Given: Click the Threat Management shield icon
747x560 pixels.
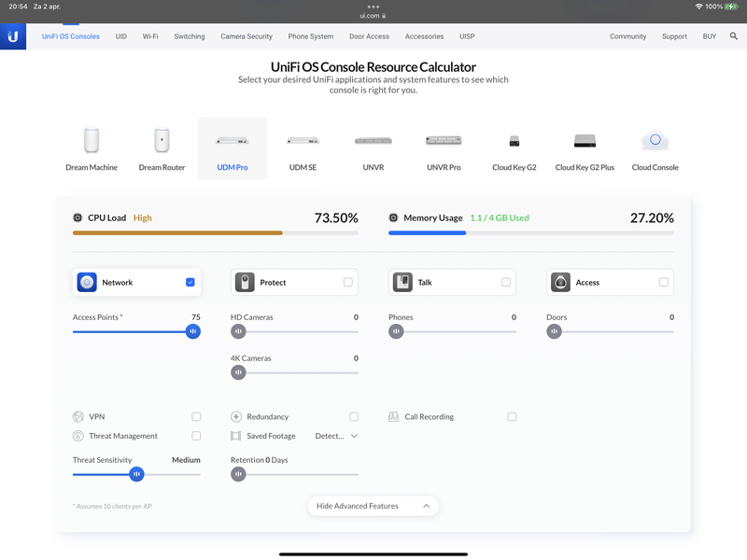Looking at the screenshot, I should tap(78, 436).
